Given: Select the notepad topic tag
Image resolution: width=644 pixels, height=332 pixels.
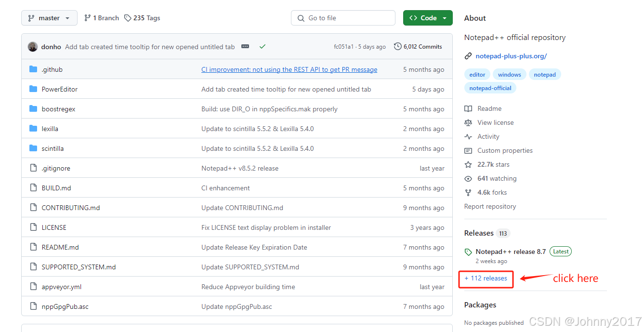Looking at the screenshot, I should (x=545, y=75).
